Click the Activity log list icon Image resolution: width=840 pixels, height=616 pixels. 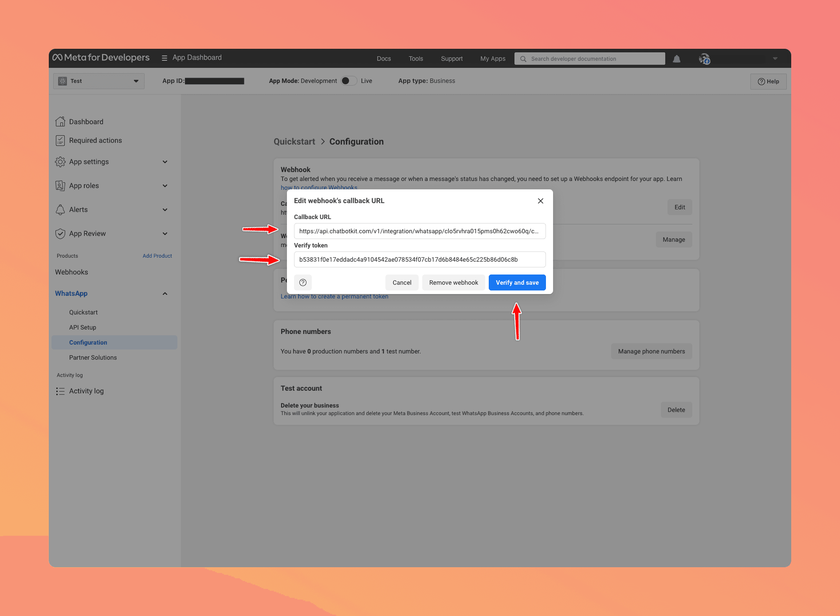click(x=60, y=391)
